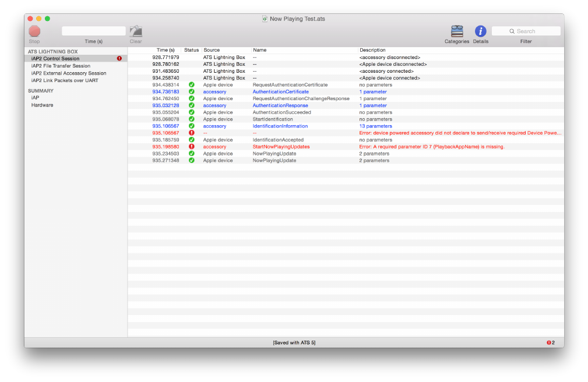This screenshot has height=382, width=588.
Task: Click green check status for AuthenticationResponse row
Action: click(192, 105)
